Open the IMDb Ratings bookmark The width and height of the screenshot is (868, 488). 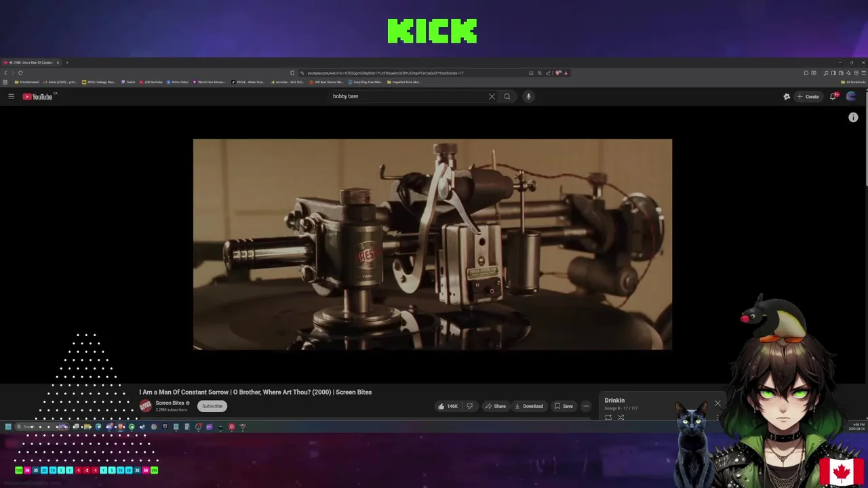[x=99, y=82]
